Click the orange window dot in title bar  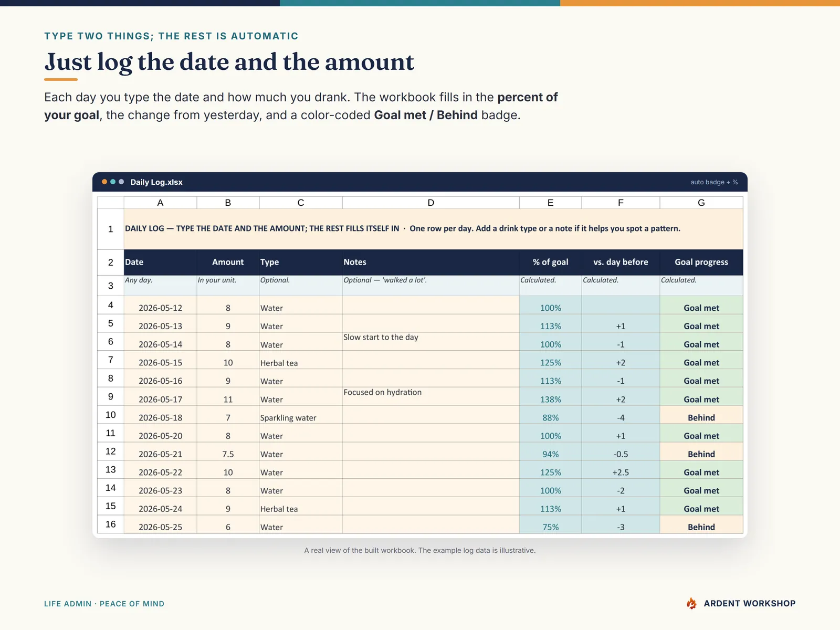[104, 182]
